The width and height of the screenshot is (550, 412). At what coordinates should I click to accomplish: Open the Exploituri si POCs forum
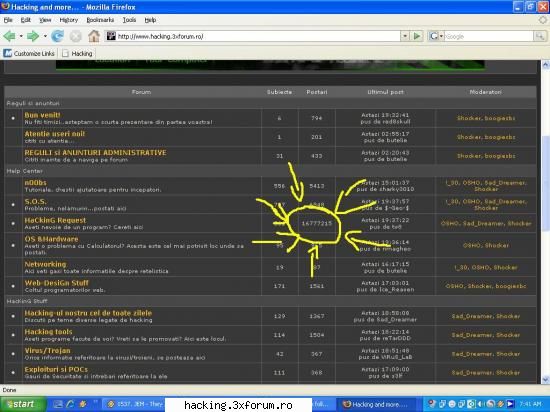tap(56, 370)
